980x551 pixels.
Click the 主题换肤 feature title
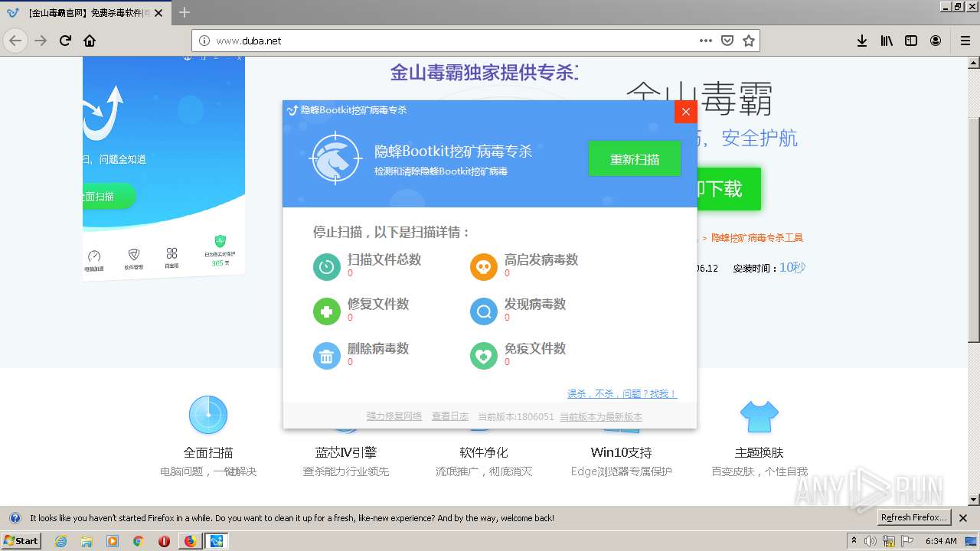pyautogui.click(x=759, y=452)
